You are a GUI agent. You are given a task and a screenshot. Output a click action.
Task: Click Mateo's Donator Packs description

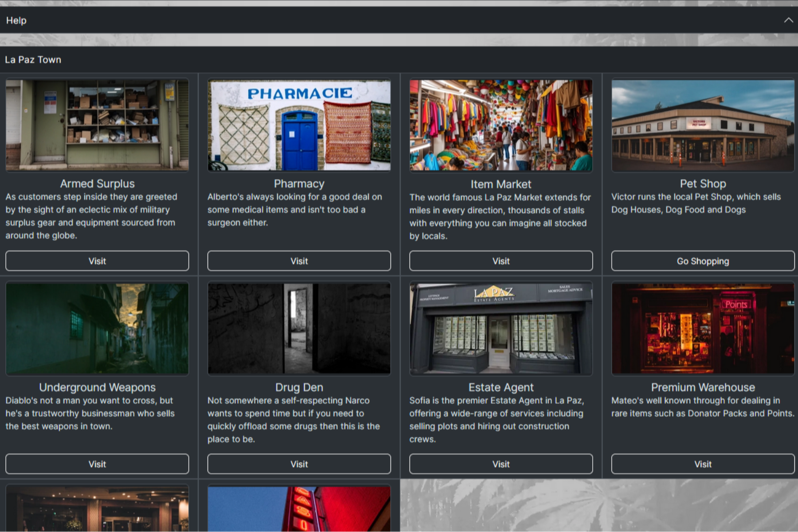pyautogui.click(x=703, y=407)
